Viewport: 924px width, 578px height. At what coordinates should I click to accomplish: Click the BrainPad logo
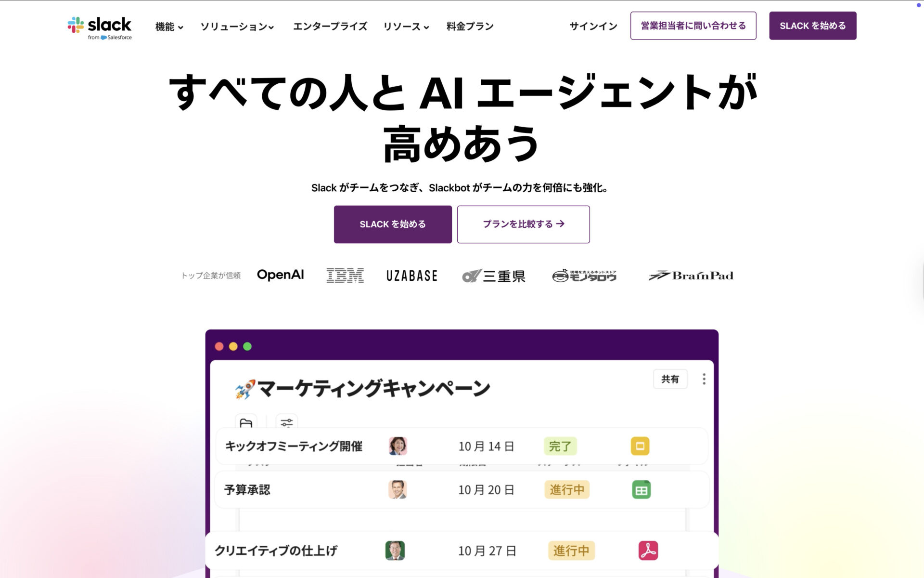tap(691, 276)
